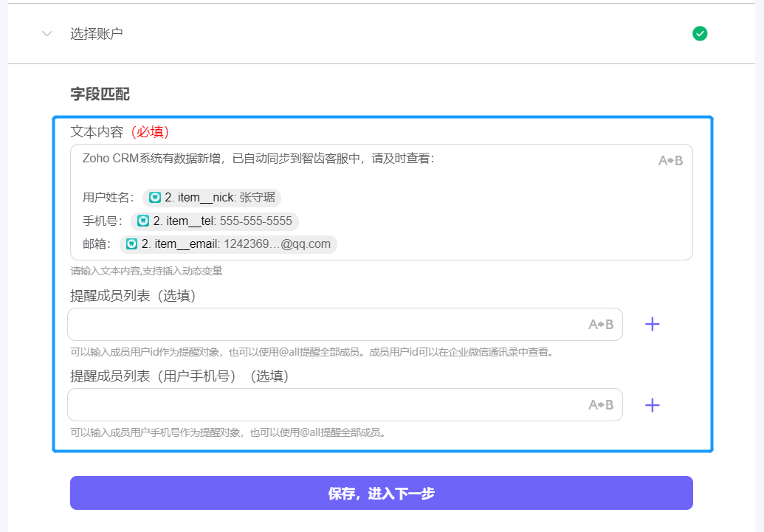Click the 提醒成员列表 (选填) input field
This screenshot has height=532, width=764.
pyautogui.click(x=345, y=324)
